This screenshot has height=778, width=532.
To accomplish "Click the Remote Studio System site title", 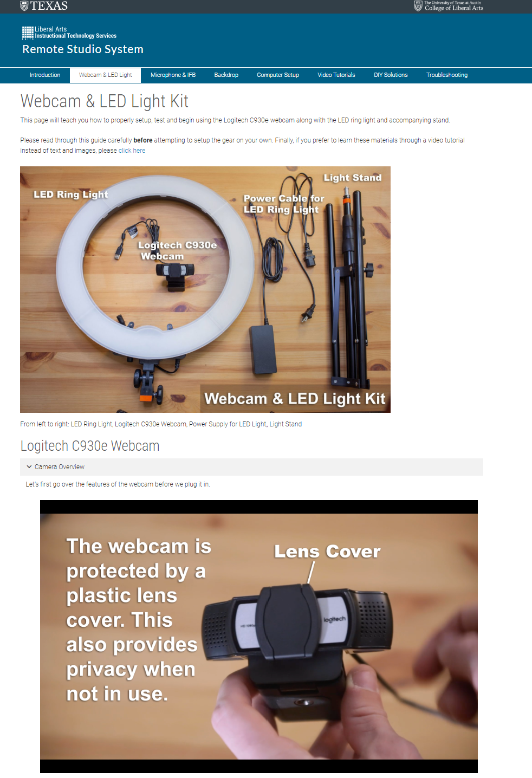I will tap(83, 49).
